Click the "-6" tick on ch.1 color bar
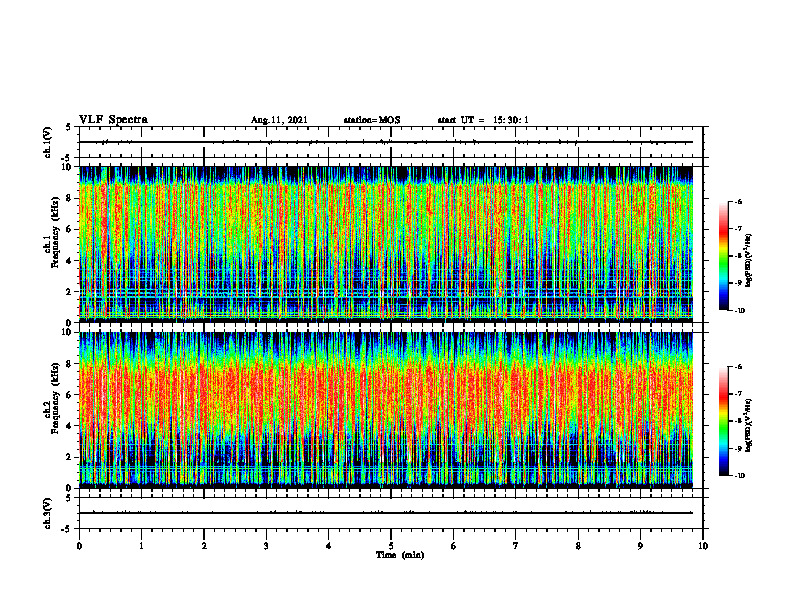 click(x=738, y=202)
